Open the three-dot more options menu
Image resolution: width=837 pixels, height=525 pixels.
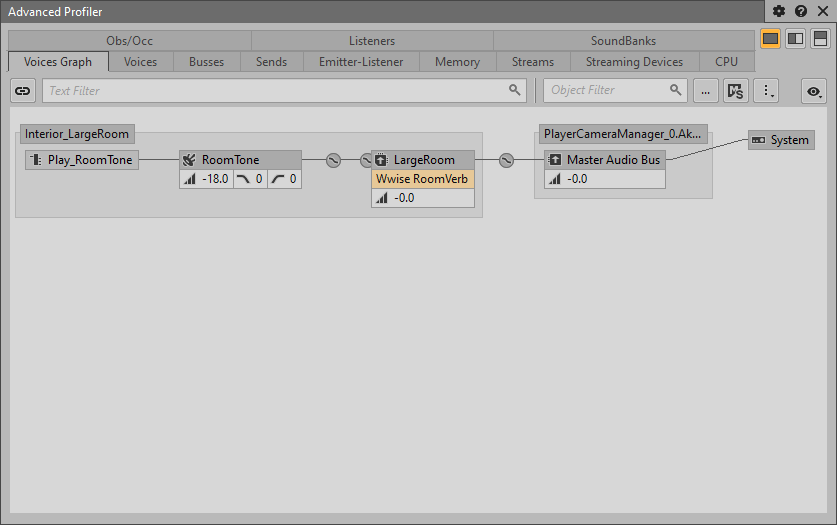tap(766, 91)
